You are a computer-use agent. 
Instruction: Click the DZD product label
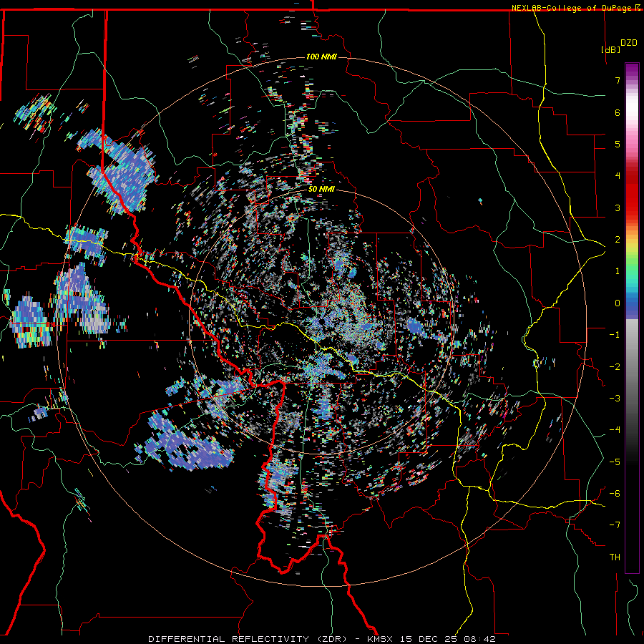628,43
